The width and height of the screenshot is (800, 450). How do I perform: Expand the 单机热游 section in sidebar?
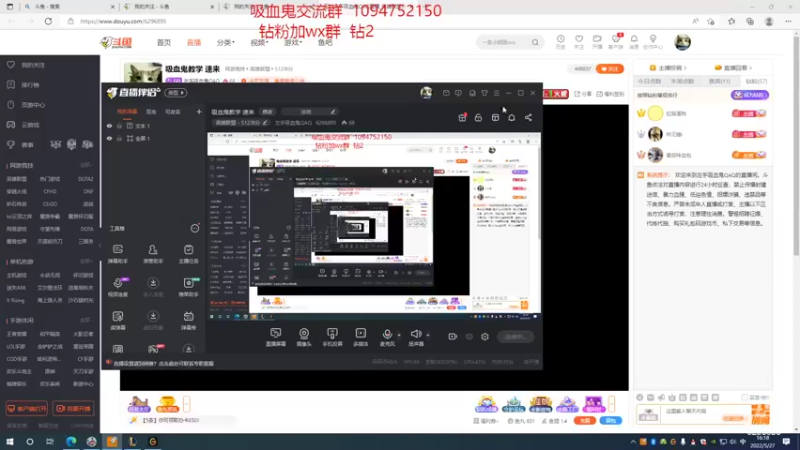click(86, 262)
